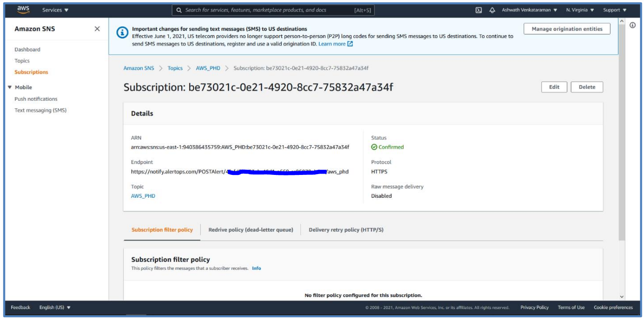
Task: Switch to Delivery retry policy (HTTP/S) tab
Action: (x=346, y=230)
